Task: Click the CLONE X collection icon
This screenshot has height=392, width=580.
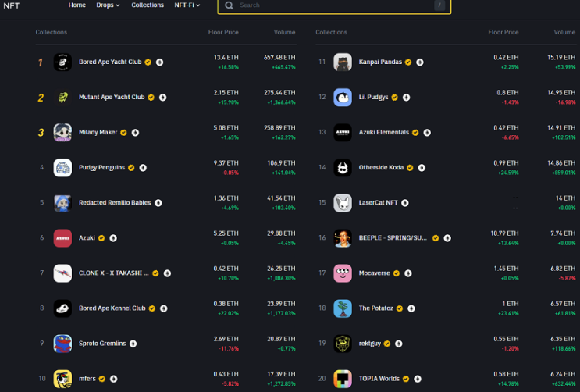Action: [x=62, y=273]
